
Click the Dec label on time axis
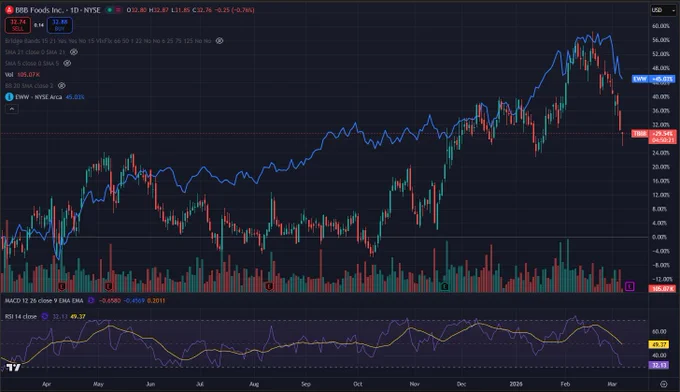tap(461, 384)
